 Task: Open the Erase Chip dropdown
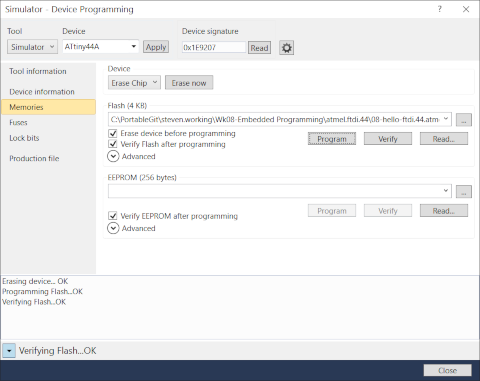tap(134, 83)
